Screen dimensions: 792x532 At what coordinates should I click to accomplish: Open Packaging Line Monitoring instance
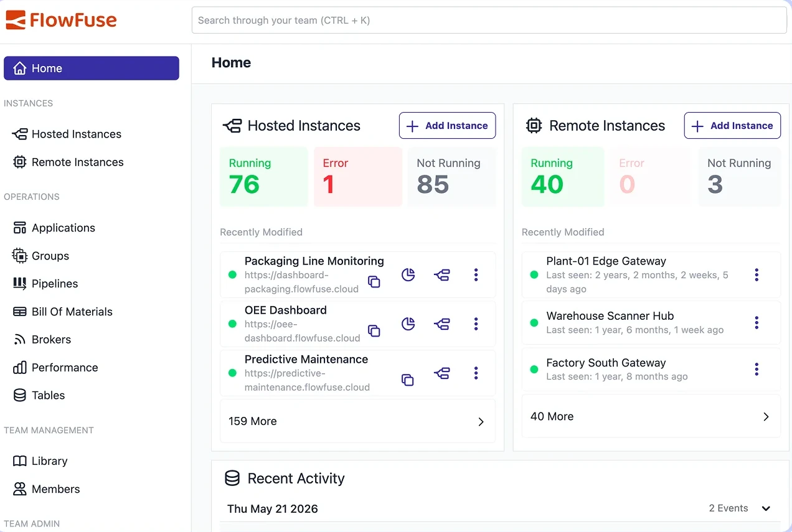pos(314,261)
